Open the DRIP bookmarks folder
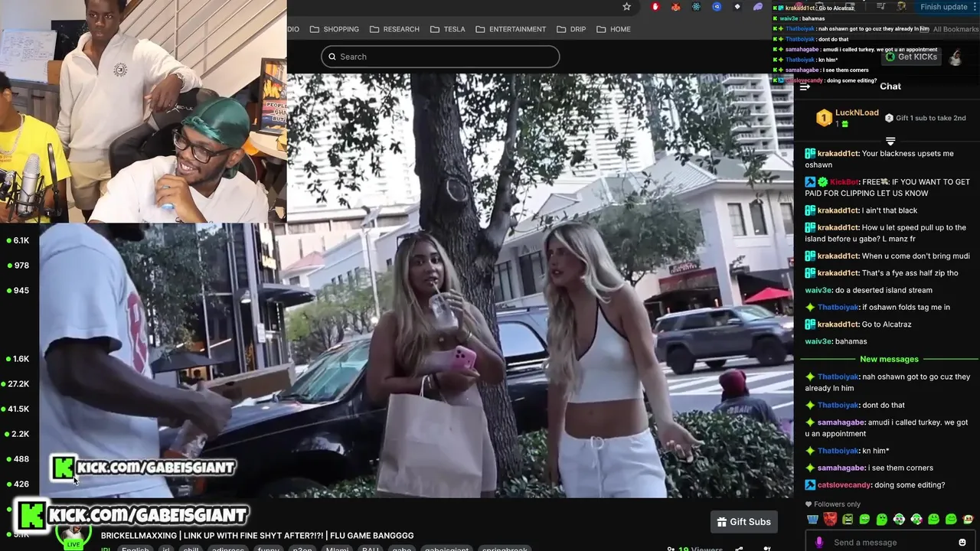980x551 pixels. 571,29
